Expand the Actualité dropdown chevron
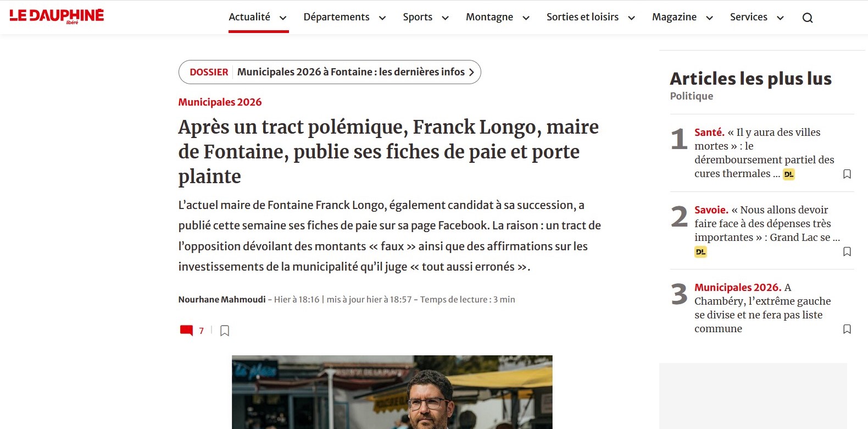This screenshot has width=868, height=429. [283, 18]
